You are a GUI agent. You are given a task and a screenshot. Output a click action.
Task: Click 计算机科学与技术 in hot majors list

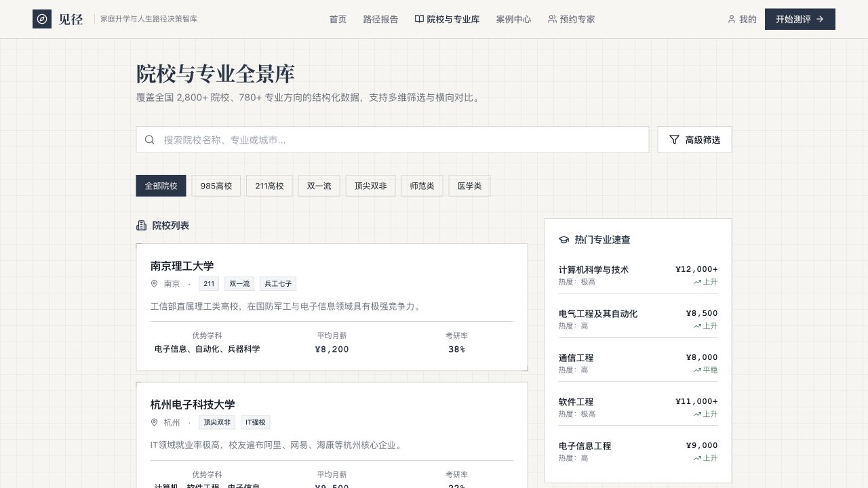(593, 270)
